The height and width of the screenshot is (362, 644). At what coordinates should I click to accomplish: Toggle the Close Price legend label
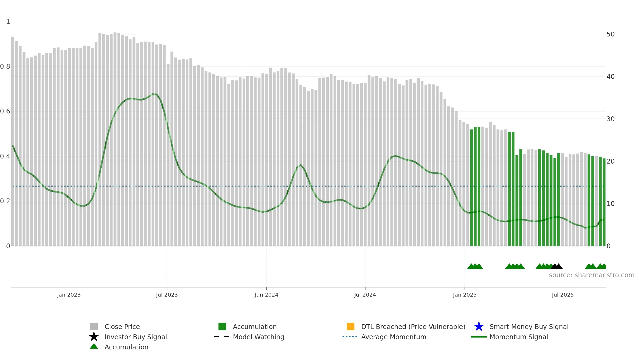point(122,327)
